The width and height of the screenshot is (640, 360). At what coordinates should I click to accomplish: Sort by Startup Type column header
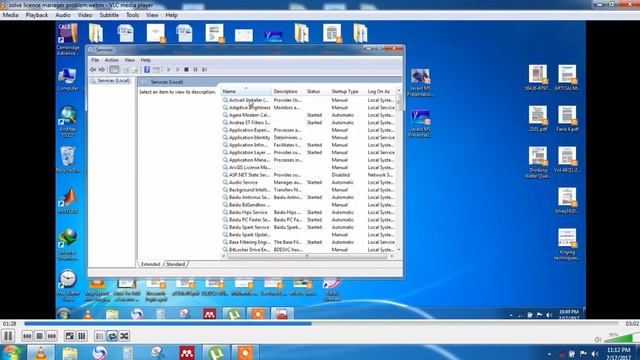click(347, 91)
